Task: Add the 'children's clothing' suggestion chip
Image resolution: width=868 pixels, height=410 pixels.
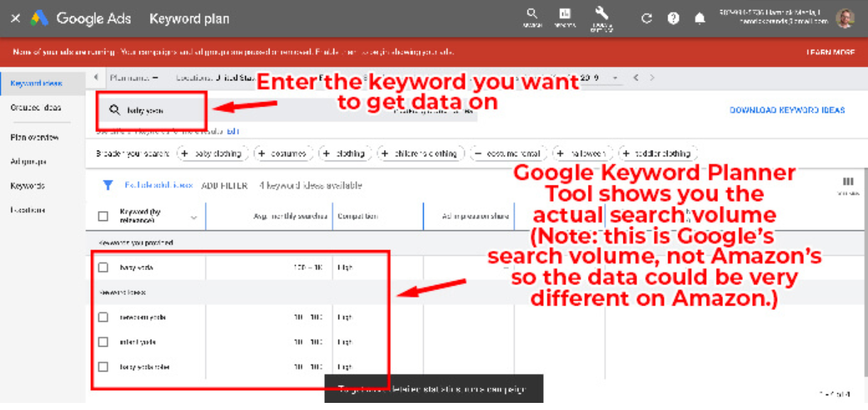Action: click(421, 153)
